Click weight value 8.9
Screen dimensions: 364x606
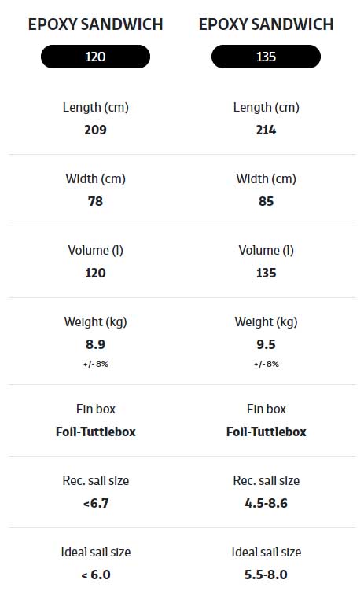(95, 344)
